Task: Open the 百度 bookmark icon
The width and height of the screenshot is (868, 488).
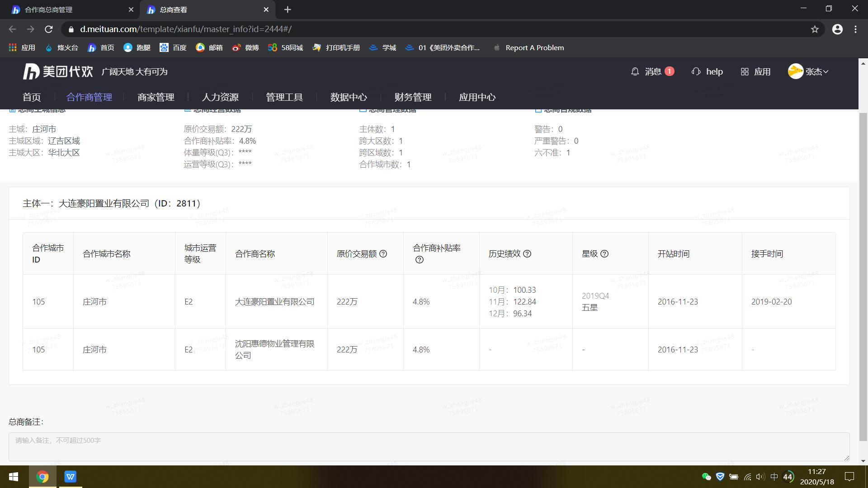Action: pyautogui.click(x=165, y=47)
